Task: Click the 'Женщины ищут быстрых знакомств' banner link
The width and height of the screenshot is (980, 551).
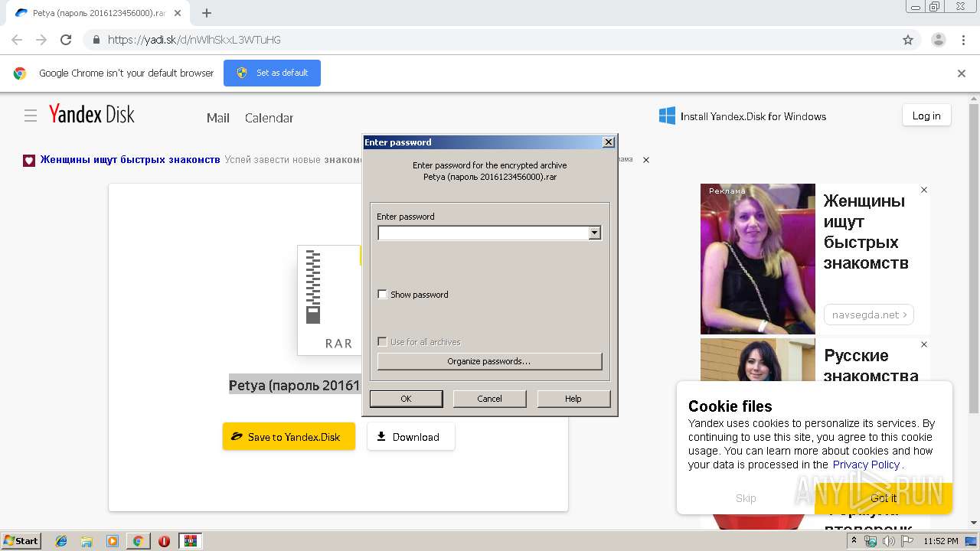Action: click(x=130, y=160)
